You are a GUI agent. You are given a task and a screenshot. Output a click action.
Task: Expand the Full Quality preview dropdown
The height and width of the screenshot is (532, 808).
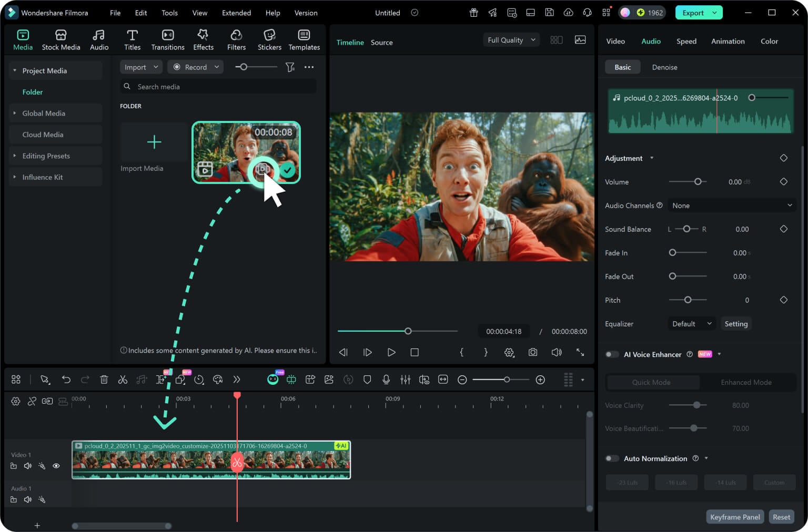tap(511, 40)
